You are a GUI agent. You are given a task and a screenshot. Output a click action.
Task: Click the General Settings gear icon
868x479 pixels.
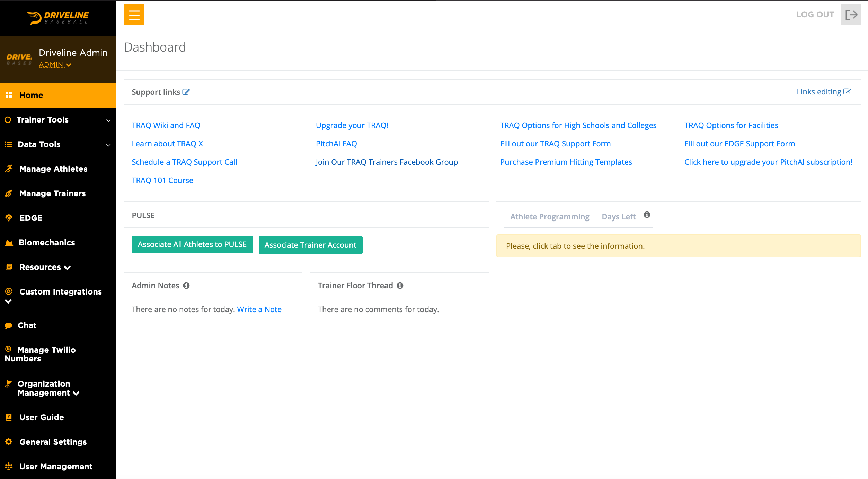(9, 442)
